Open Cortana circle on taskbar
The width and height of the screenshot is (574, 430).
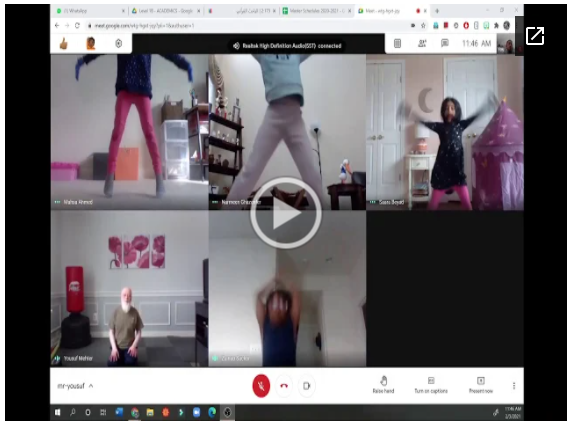[88, 412]
